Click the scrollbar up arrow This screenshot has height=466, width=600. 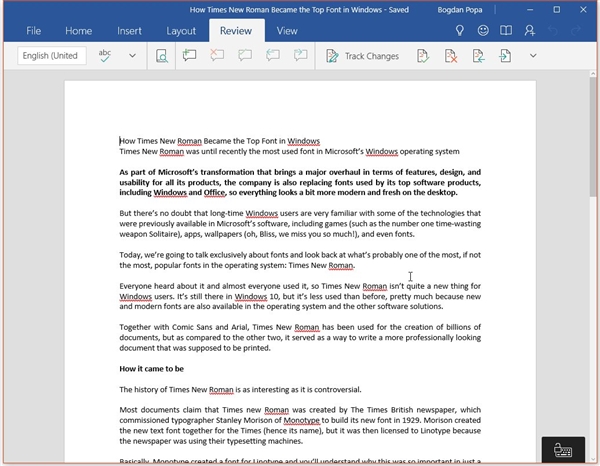click(593, 73)
